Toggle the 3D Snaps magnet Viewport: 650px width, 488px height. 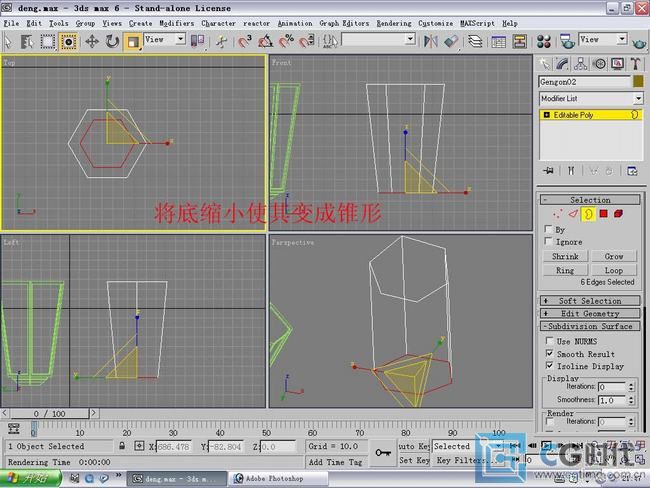[x=245, y=41]
